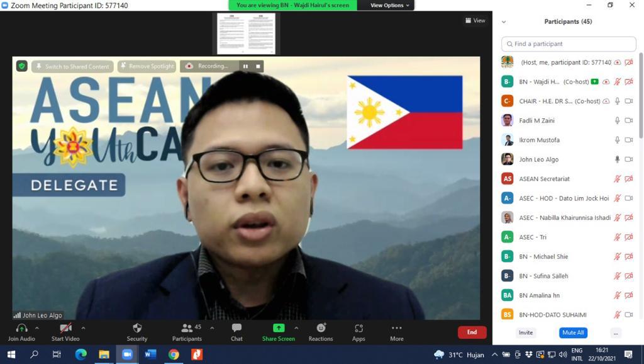Image resolution: width=644 pixels, height=364 pixels.
Task: Open the Apps icon
Action: click(358, 328)
